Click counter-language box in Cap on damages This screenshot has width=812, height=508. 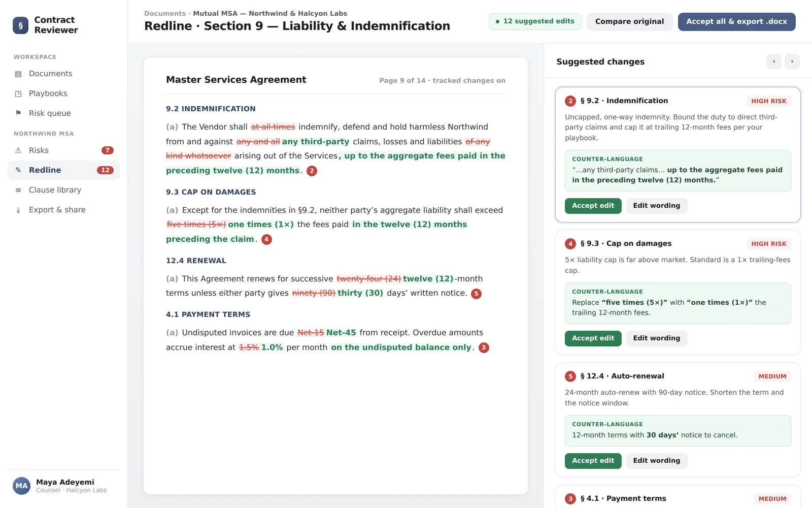tap(678, 303)
